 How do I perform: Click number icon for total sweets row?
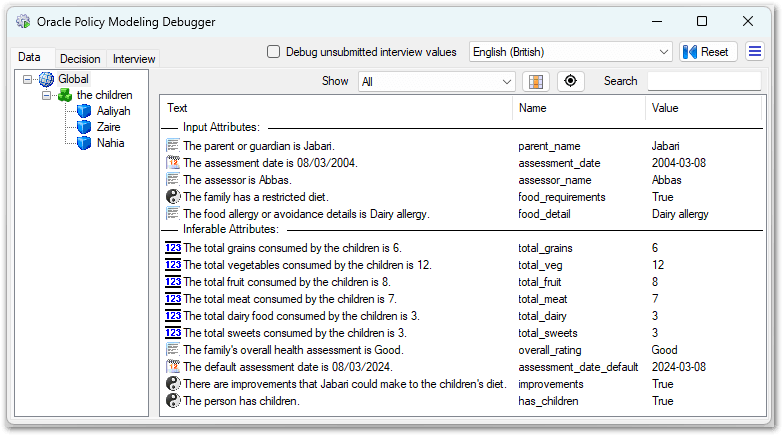click(173, 333)
